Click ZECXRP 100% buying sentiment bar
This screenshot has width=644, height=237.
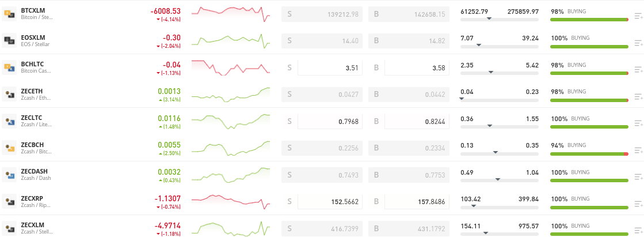tap(589, 208)
